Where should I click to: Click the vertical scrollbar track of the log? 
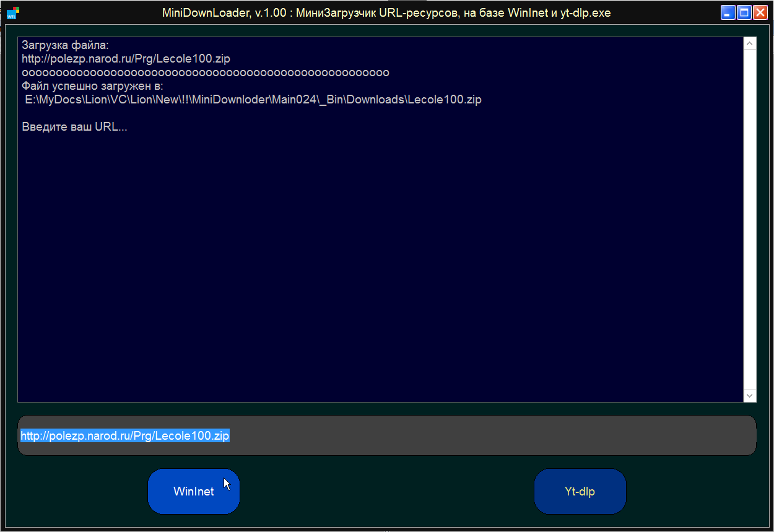tap(749, 217)
